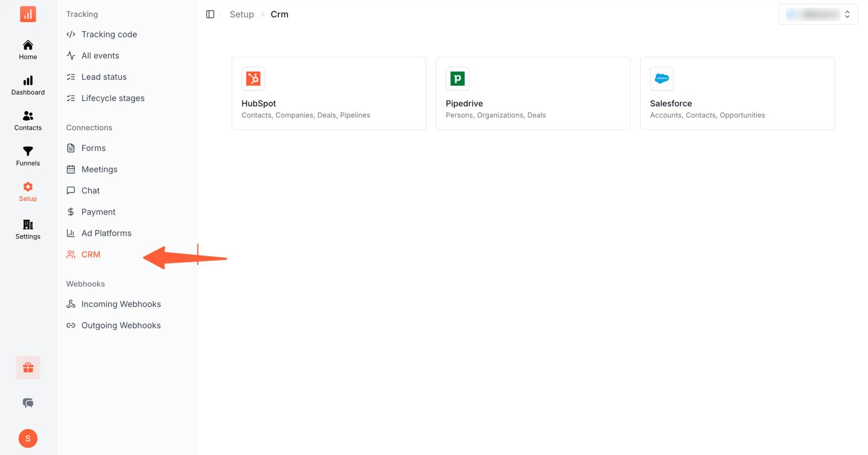The width and height of the screenshot is (868, 455).
Task: Click the gift rewards icon
Action: tap(28, 368)
